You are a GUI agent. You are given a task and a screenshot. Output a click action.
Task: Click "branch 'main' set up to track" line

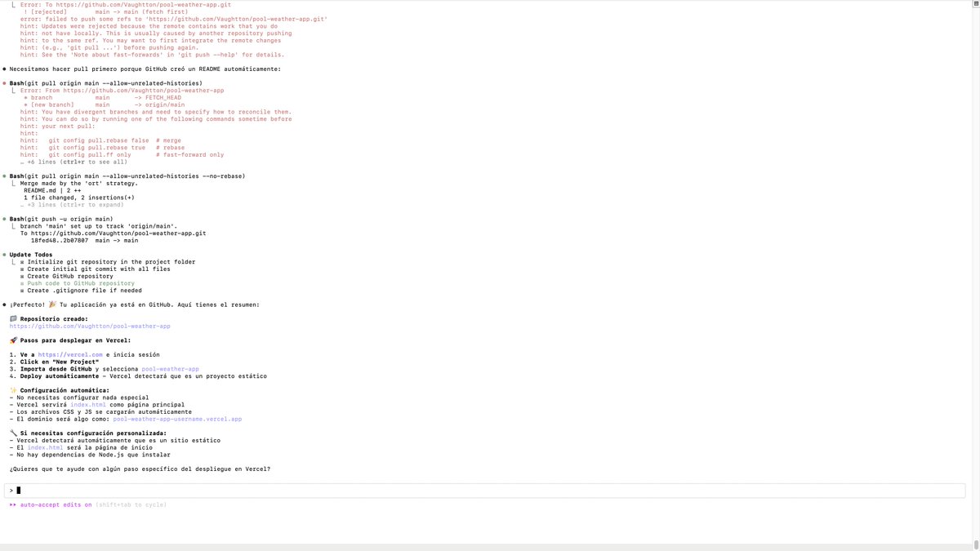pyautogui.click(x=99, y=225)
